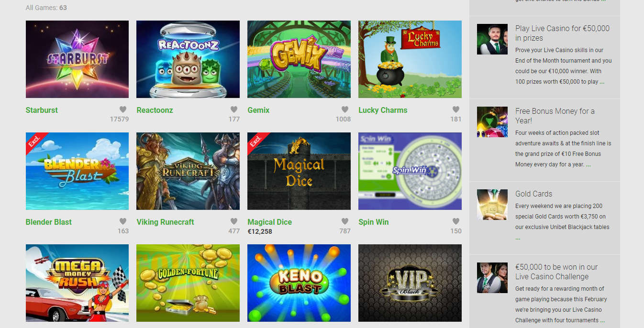
Task: Read the Gold Cards promotion
Action: click(x=533, y=194)
